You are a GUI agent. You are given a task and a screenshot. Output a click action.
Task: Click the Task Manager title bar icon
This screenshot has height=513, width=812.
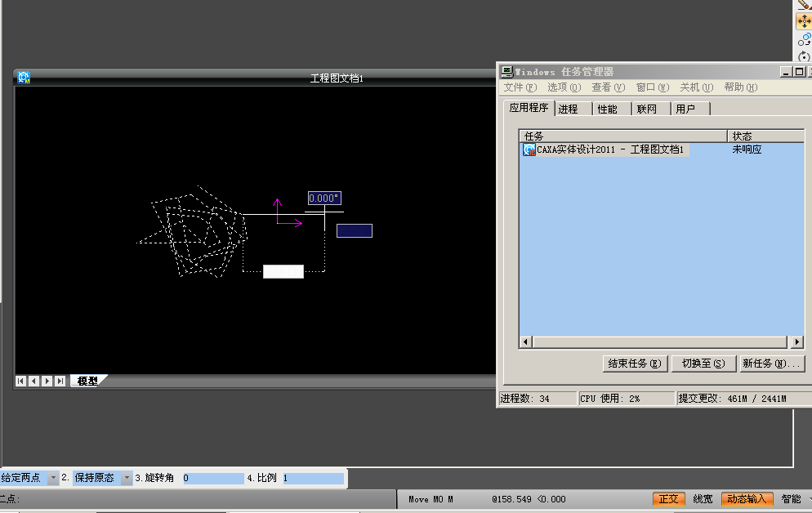506,72
